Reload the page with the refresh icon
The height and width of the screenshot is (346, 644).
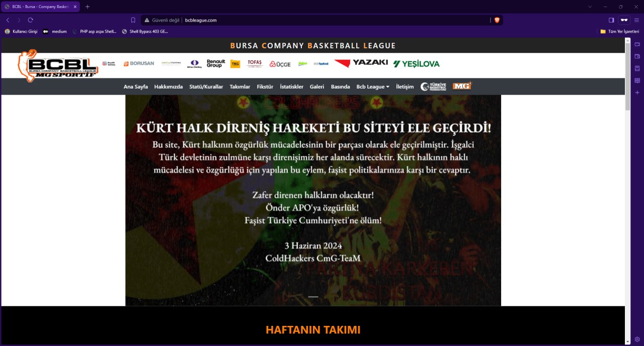pyautogui.click(x=30, y=20)
